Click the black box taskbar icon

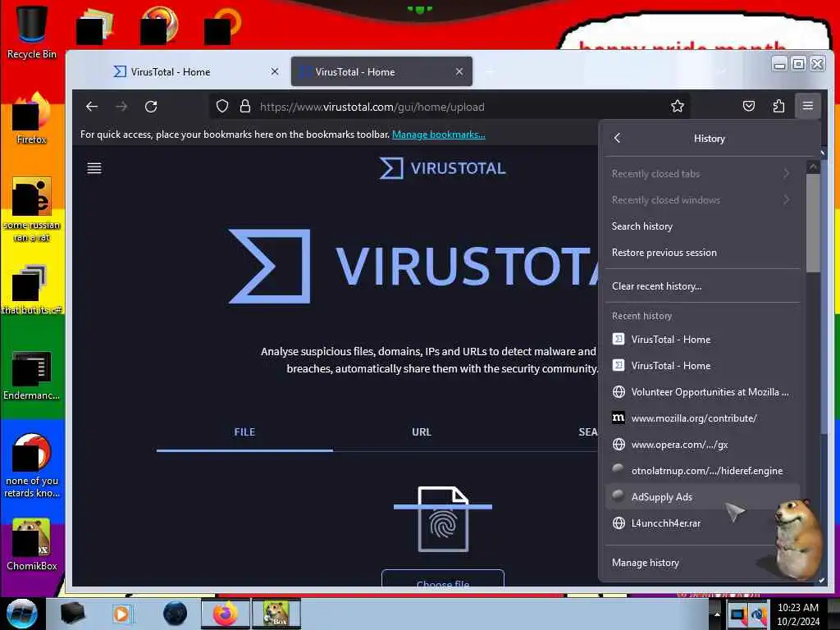[72, 614]
